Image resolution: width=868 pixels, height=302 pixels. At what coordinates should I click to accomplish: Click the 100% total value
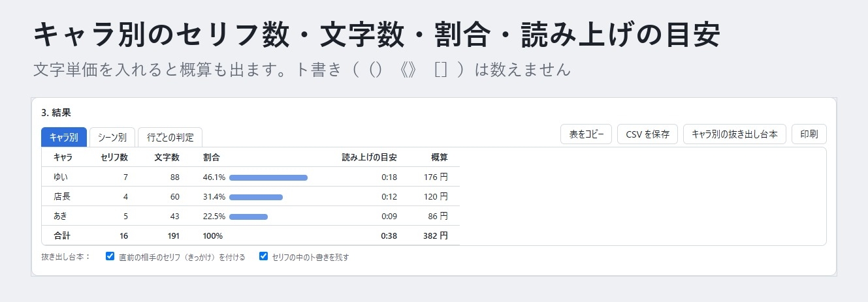[213, 235]
